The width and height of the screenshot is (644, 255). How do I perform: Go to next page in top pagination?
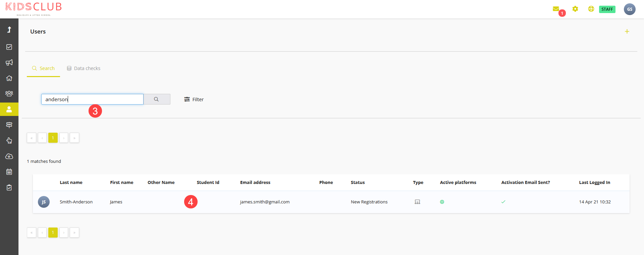pyautogui.click(x=64, y=138)
